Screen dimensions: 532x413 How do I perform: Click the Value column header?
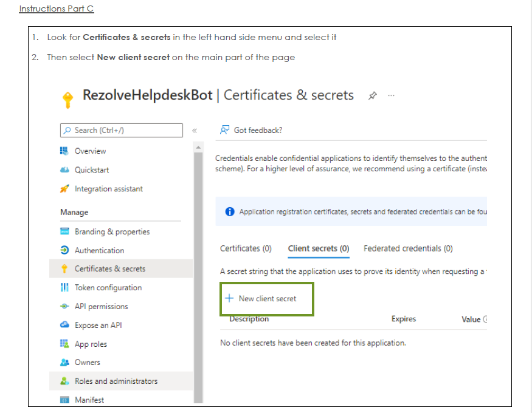471,319
